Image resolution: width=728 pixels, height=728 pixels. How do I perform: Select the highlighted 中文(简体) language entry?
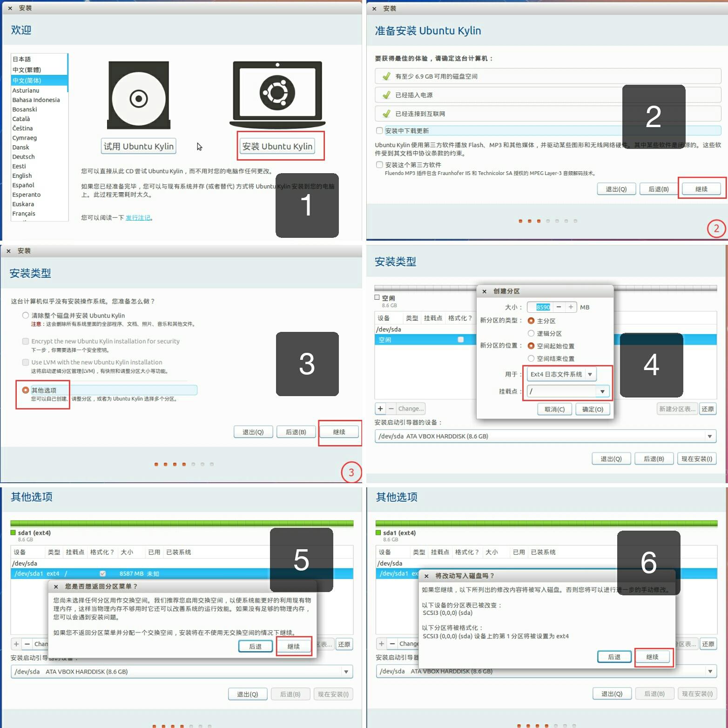click(x=40, y=81)
